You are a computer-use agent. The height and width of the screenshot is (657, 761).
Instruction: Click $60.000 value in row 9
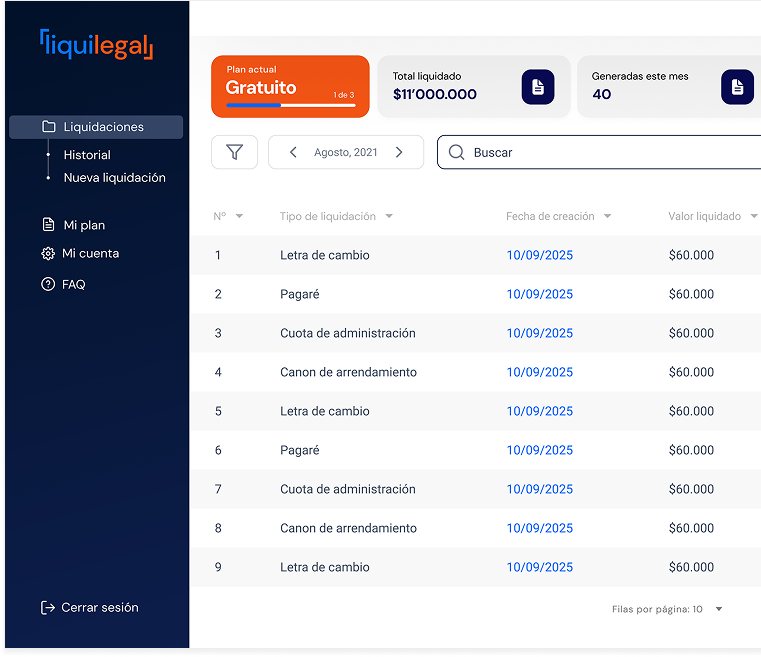(691, 567)
